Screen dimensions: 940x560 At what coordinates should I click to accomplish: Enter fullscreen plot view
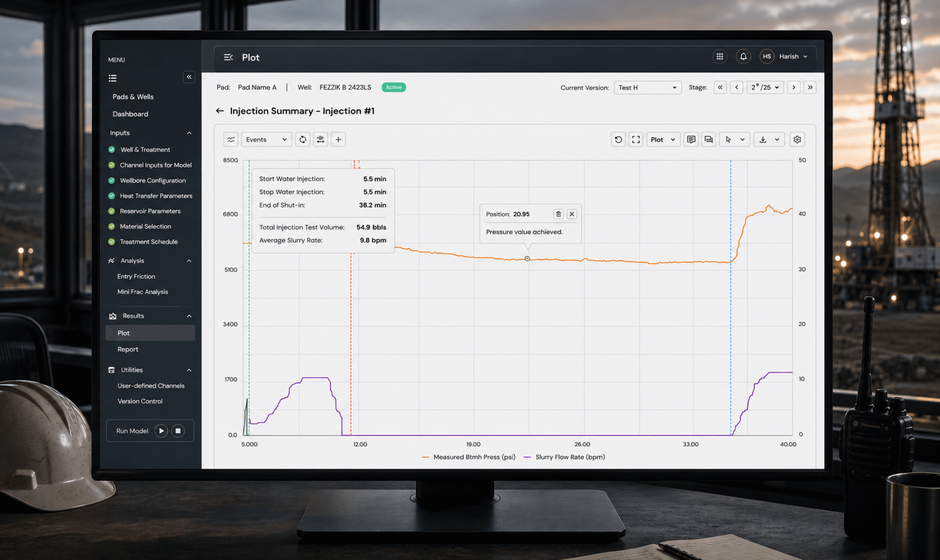coord(636,140)
